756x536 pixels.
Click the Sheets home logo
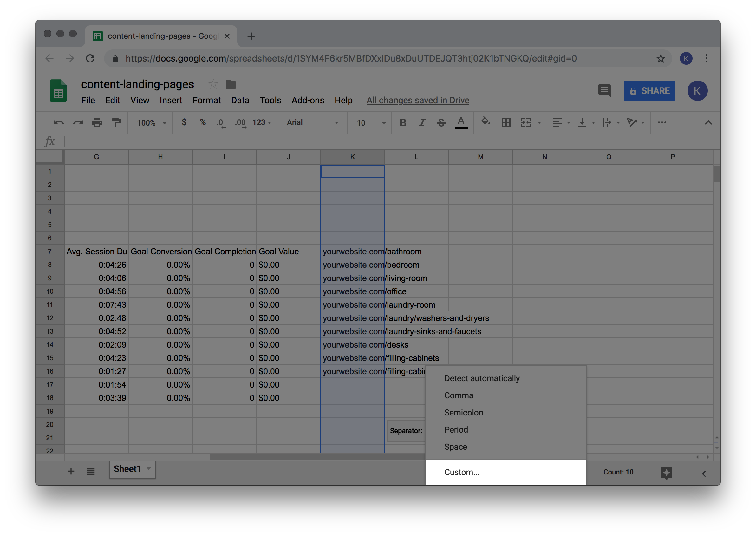(x=58, y=91)
